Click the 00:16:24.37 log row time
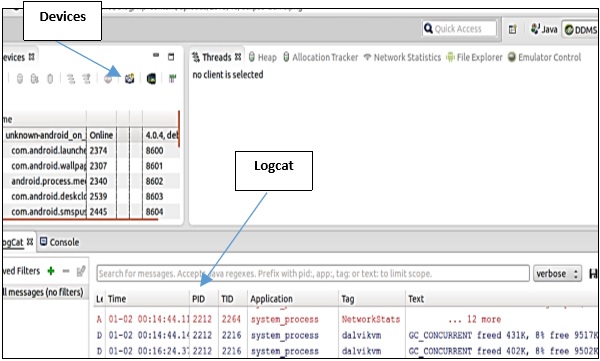Viewport: 600px width, 361px height. 149,351
